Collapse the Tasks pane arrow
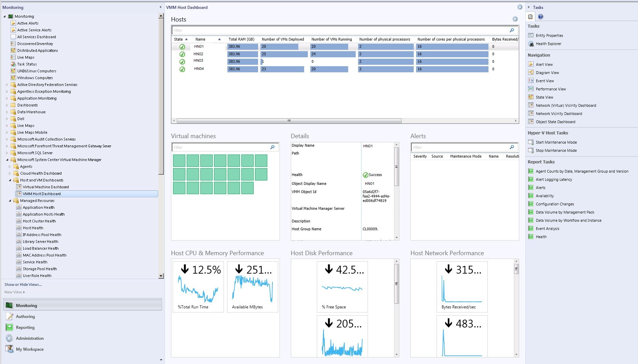This screenshot has height=364, width=638. (529, 7)
